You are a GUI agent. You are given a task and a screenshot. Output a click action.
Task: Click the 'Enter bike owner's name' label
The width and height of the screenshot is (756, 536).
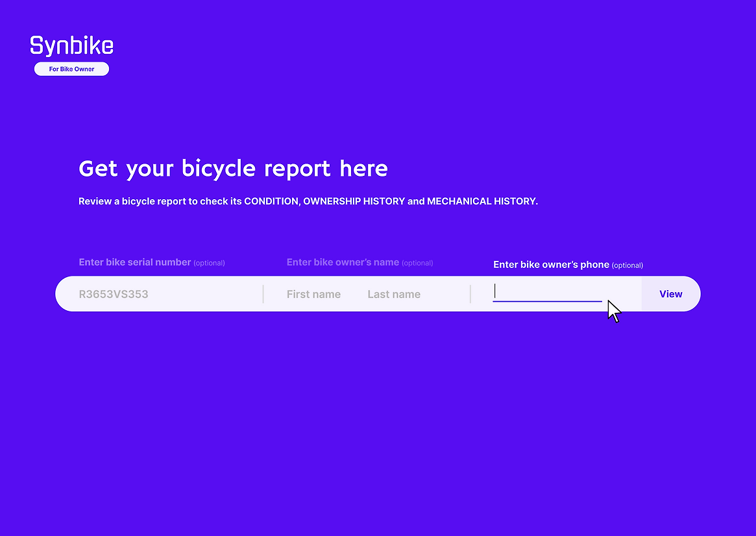tap(343, 262)
